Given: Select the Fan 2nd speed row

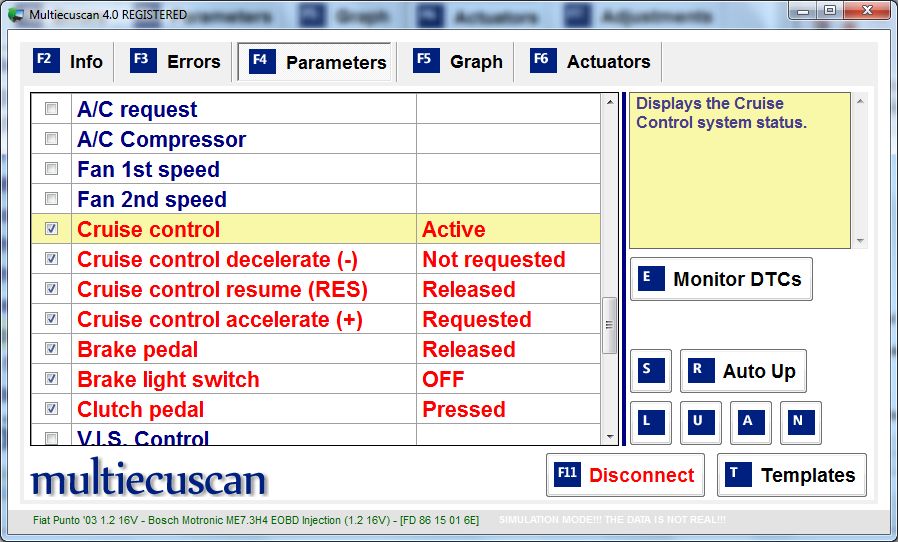Looking at the screenshot, I should click(316, 199).
